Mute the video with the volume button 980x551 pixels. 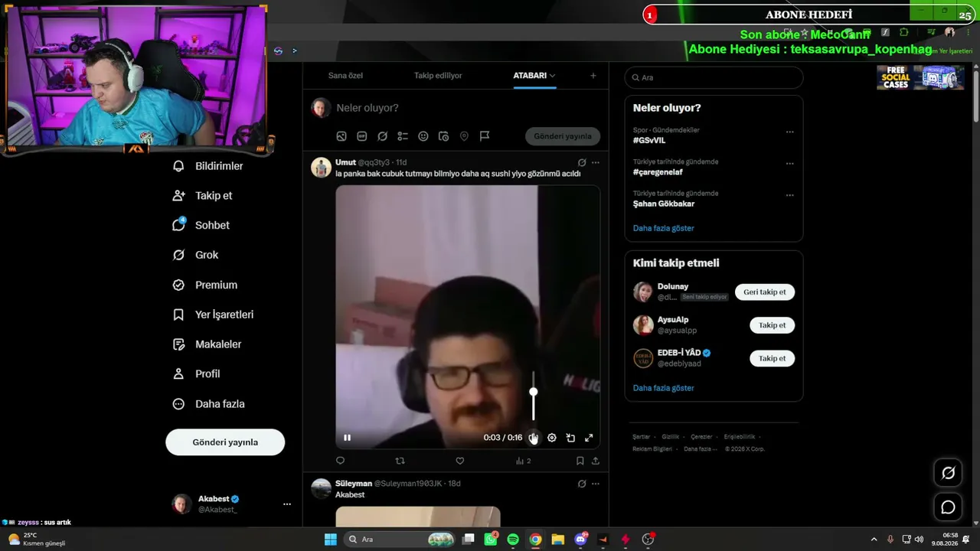point(534,438)
